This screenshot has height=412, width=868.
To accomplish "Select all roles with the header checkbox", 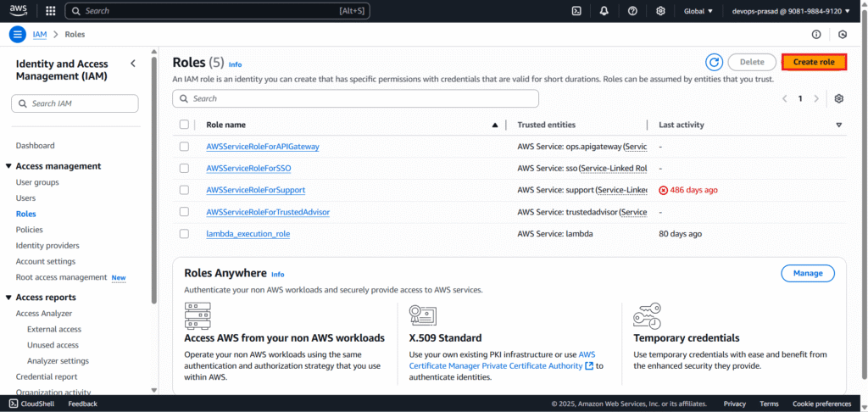I will [184, 125].
